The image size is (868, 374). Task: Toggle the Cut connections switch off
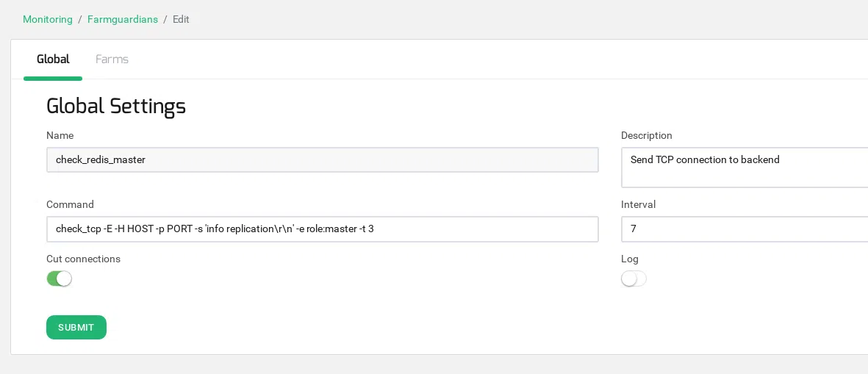pyautogui.click(x=59, y=278)
